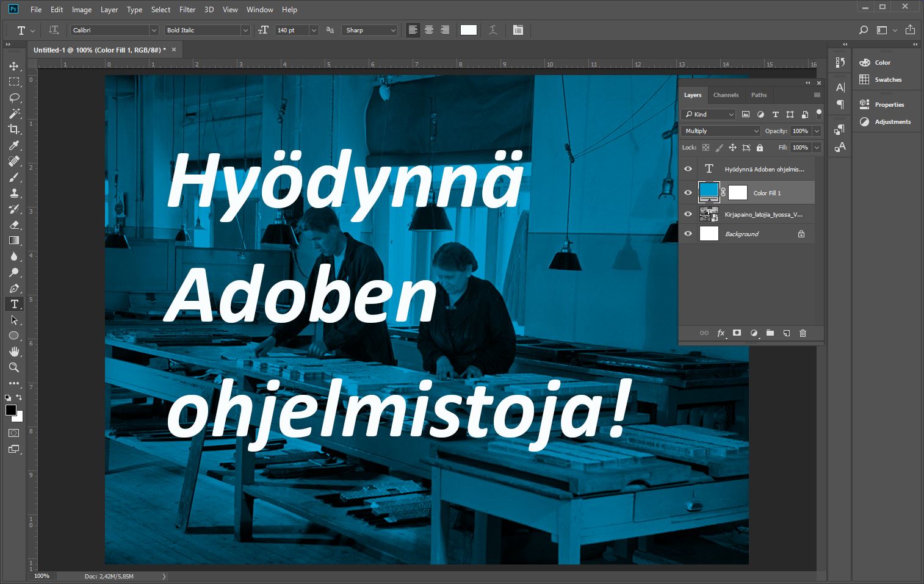Select the Hand tool

pyautogui.click(x=14, y=351)
